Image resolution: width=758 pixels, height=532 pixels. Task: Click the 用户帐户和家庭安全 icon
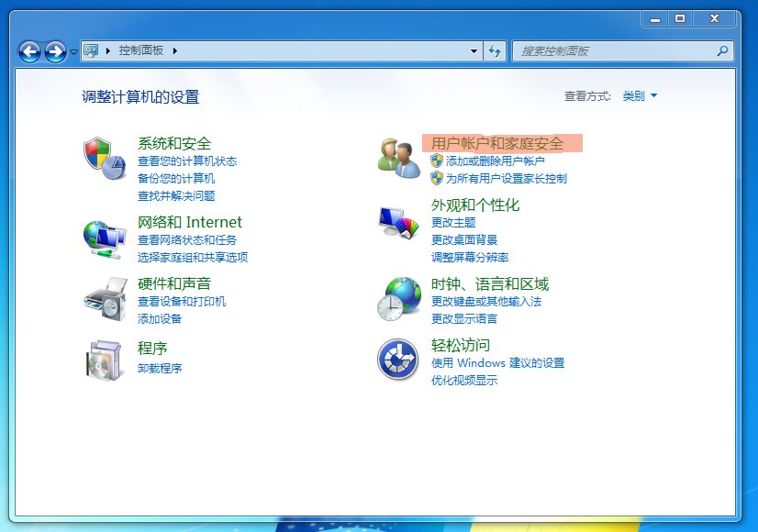tap(397, 156)
